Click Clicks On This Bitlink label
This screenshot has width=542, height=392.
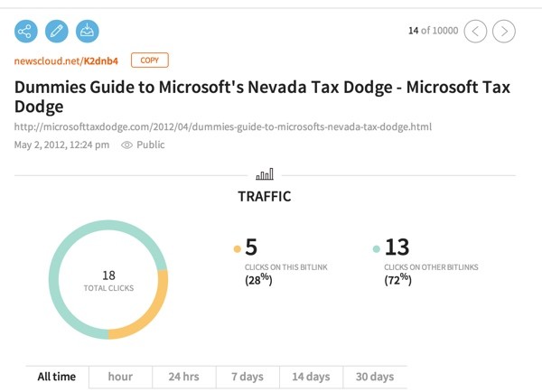click(x=285, y=267)
